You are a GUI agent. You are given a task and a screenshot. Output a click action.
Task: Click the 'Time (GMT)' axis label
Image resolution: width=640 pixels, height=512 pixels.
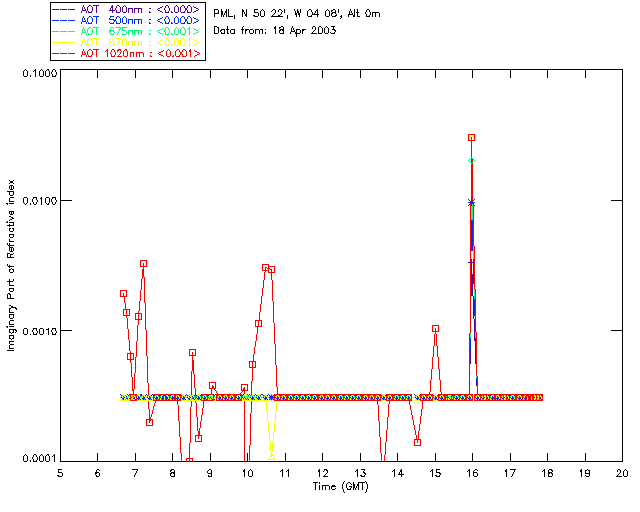point(341,487)
